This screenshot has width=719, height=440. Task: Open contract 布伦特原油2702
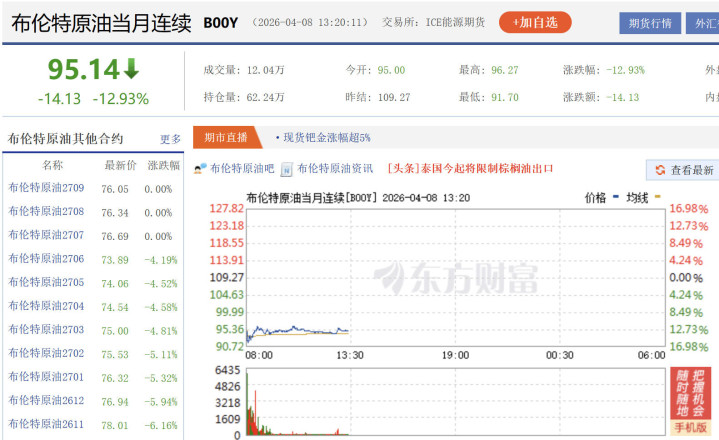click(46, 353)
